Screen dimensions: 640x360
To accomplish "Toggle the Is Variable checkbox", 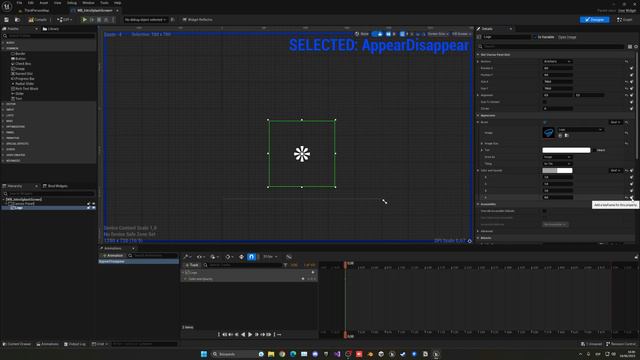I will point(535,37).
